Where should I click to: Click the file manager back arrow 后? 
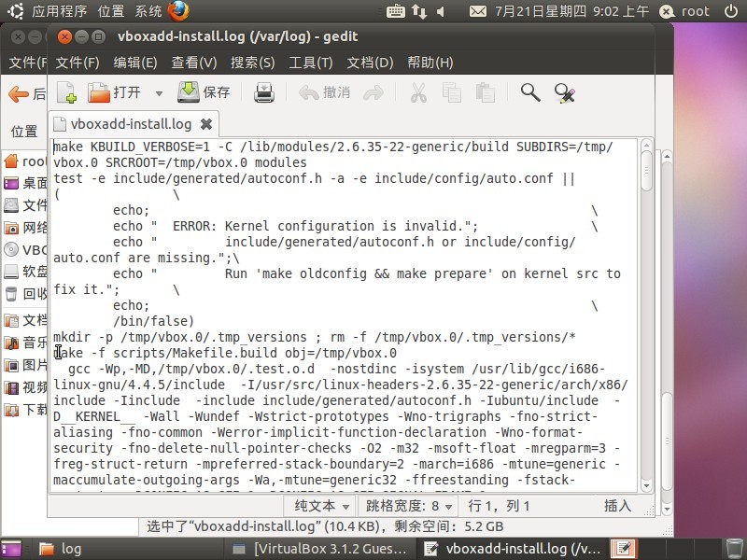tap(27, 94)
